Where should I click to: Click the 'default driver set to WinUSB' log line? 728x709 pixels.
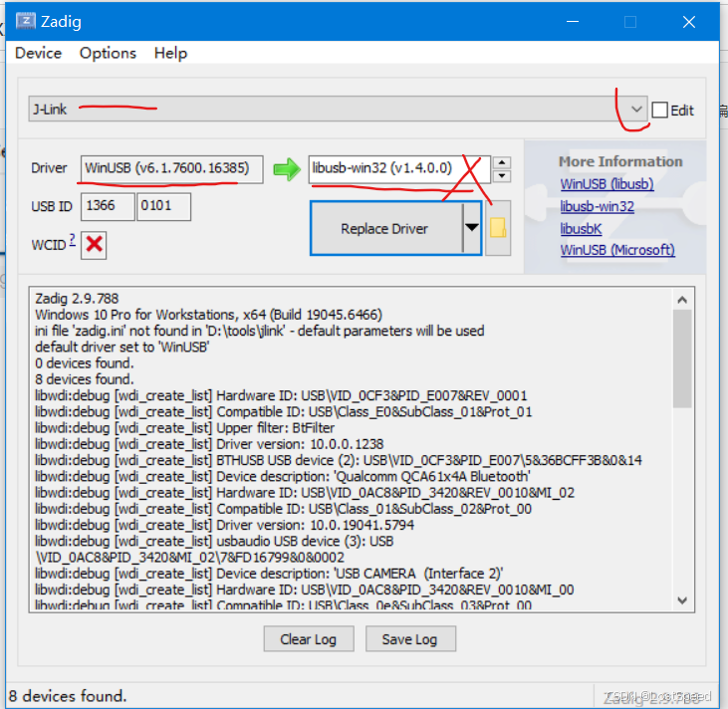point(122,347)
